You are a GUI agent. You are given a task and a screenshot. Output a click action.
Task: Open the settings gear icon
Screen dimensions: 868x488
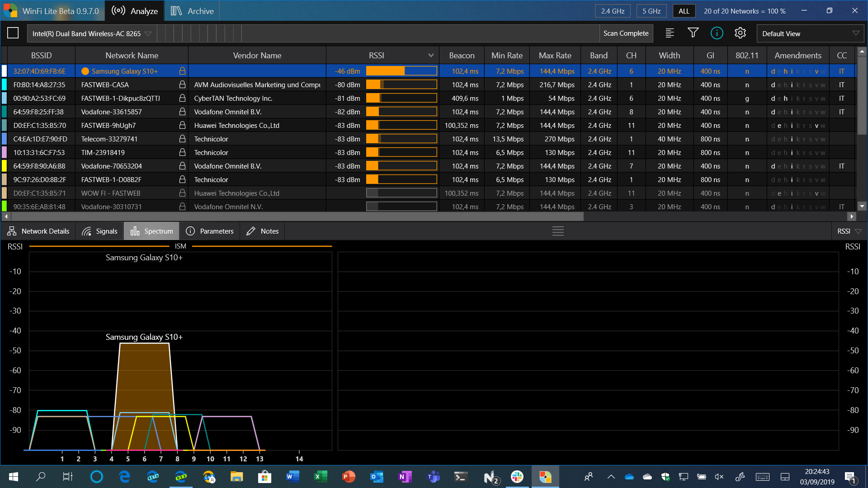pyautogui.click(x=740, y=33)
